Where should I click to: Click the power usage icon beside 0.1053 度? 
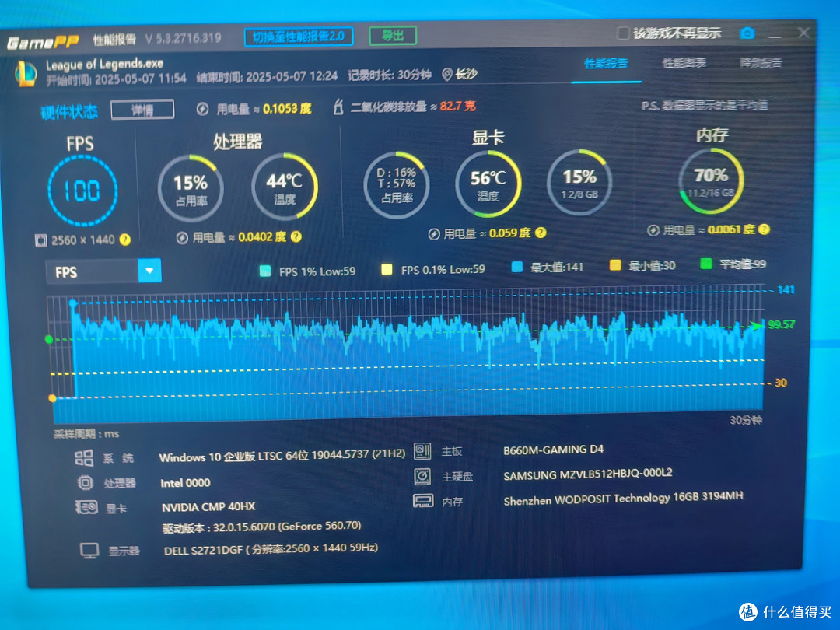pyautogui.click(x=202, y=110)
